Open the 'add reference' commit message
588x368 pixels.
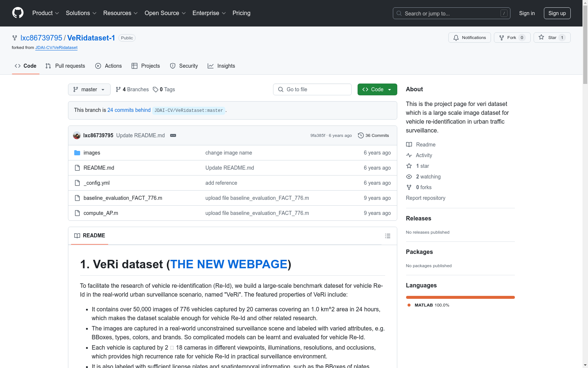click(221, 183)
